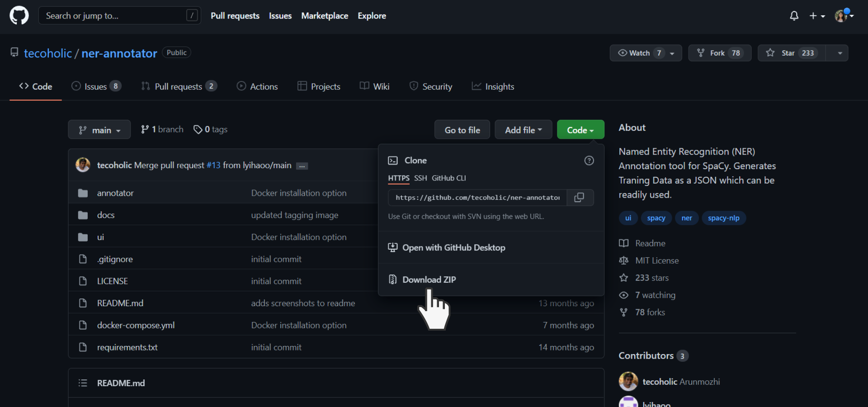The width and height of the screenshot is (868, 407).
Task: Select the SSH clone option
Action: pos(420,178)
